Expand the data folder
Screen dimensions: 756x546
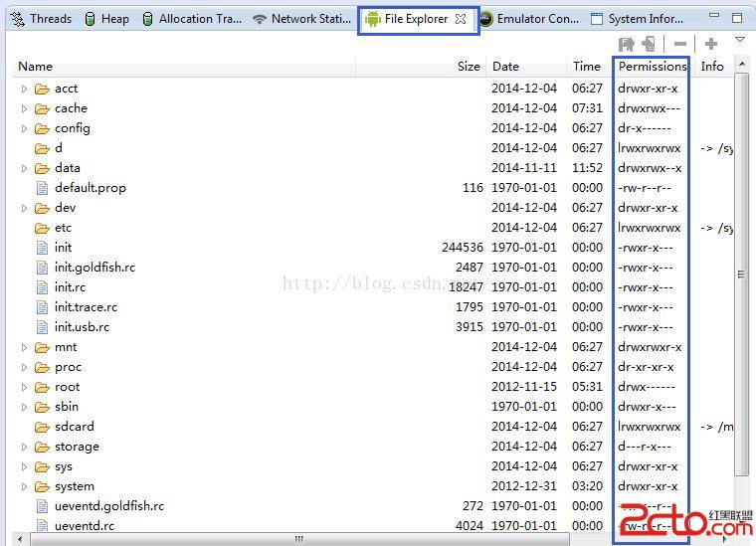24,169
